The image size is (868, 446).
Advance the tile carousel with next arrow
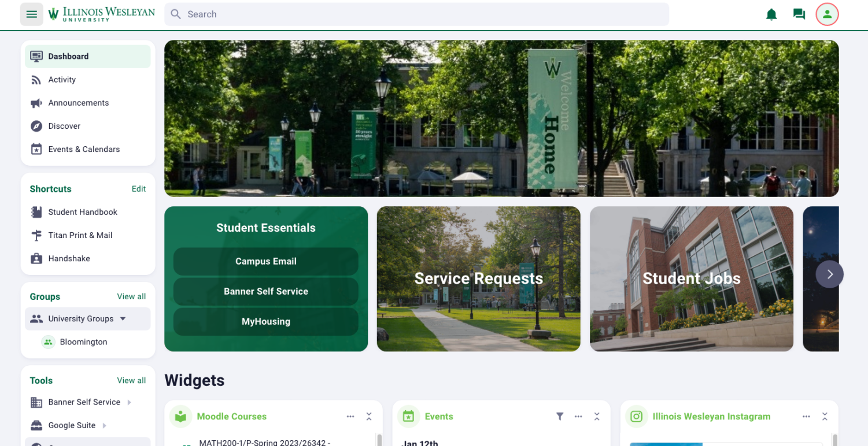(x=829, y=274)
